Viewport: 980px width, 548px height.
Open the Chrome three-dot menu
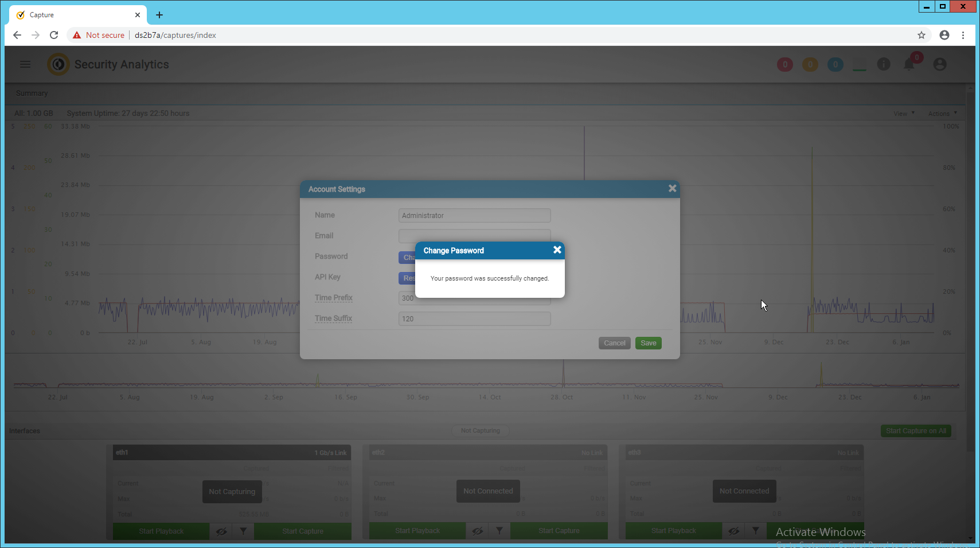[x=963, y=35]
